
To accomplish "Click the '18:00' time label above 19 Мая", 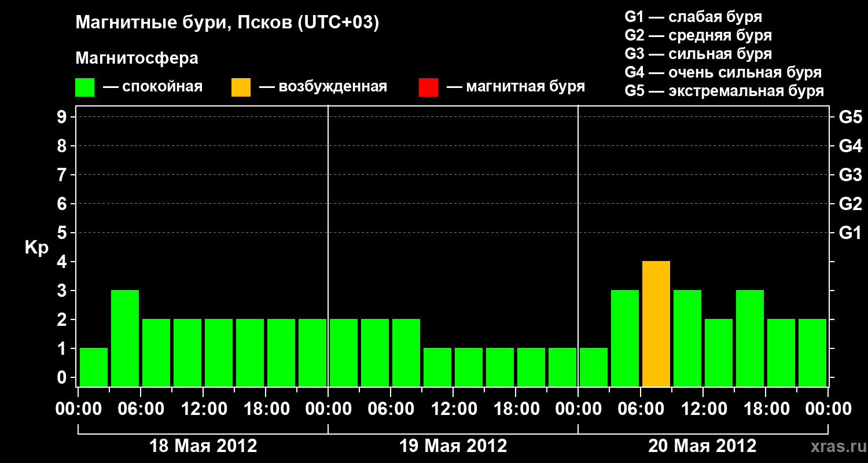I will point(516,409).
